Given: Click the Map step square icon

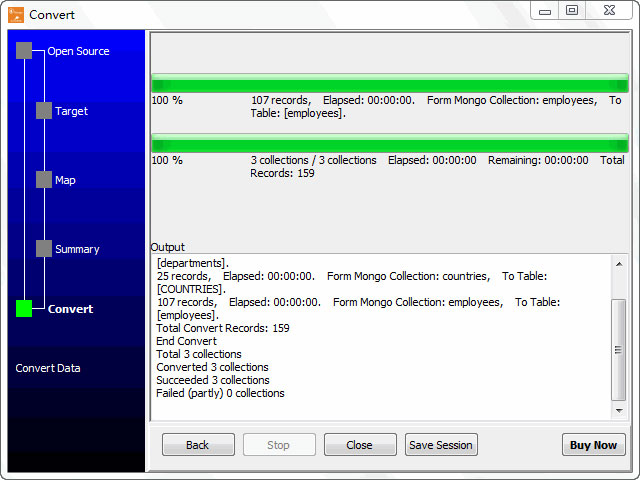Looking at the screenshot, I should click(44, 180).
